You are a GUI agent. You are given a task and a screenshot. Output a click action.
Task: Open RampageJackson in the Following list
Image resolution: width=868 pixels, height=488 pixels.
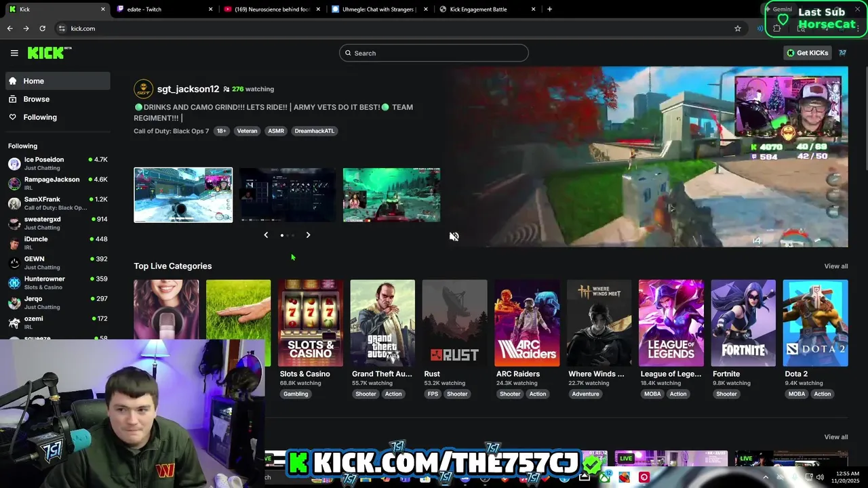click(x=58, y=183)
